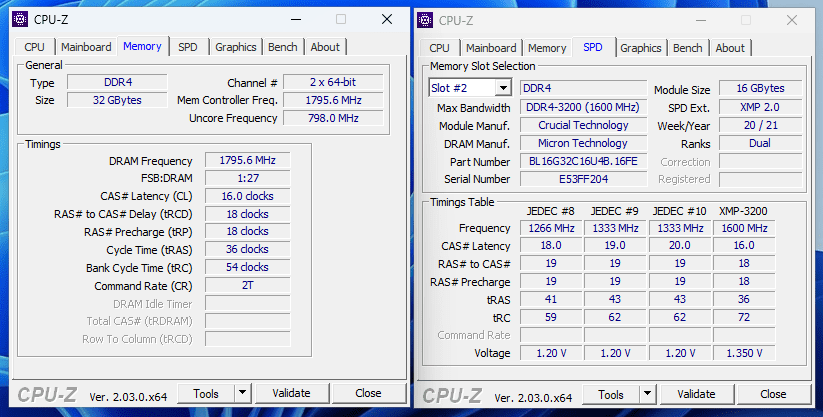The width and height of the screenshot is (823, 417).
Task: Select SPD tab in right CPU-Z window
Action: click(x=593, y=47)
